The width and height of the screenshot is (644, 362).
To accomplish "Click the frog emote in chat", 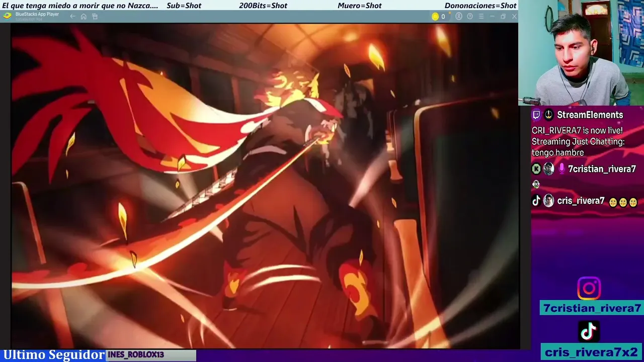I will point(536,185).
